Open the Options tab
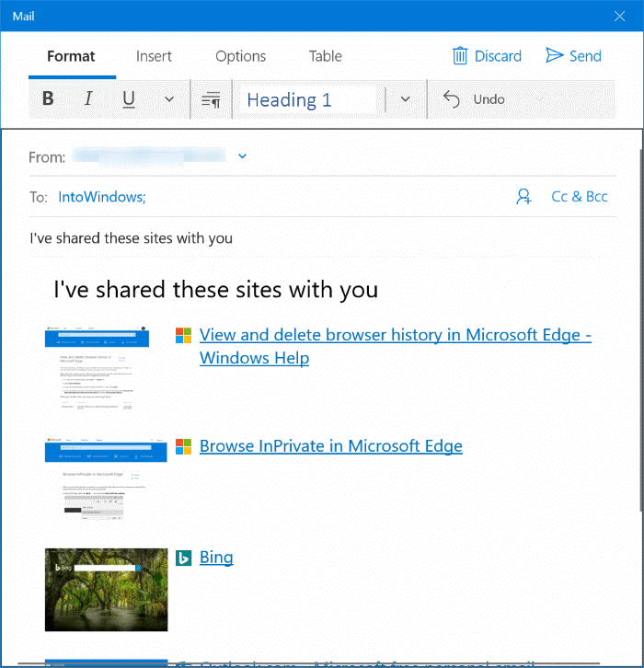Screen dimensions: 644x668 pos(241,56)
